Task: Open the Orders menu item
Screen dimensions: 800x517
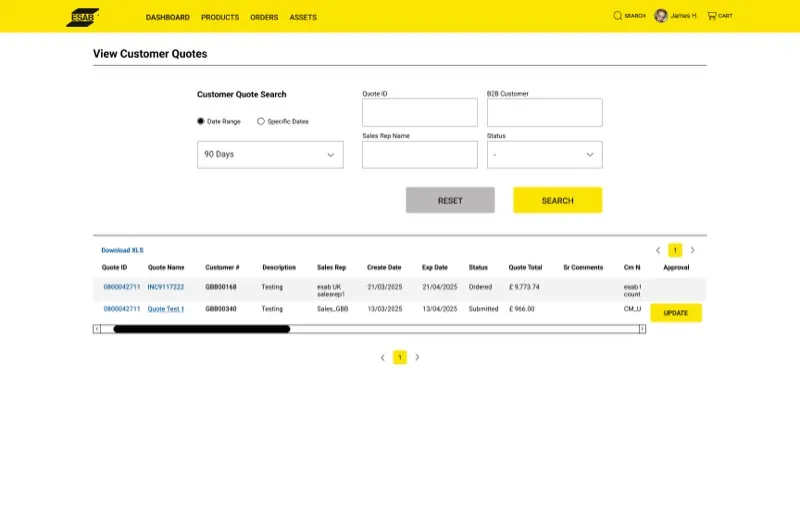Action: 264,17
